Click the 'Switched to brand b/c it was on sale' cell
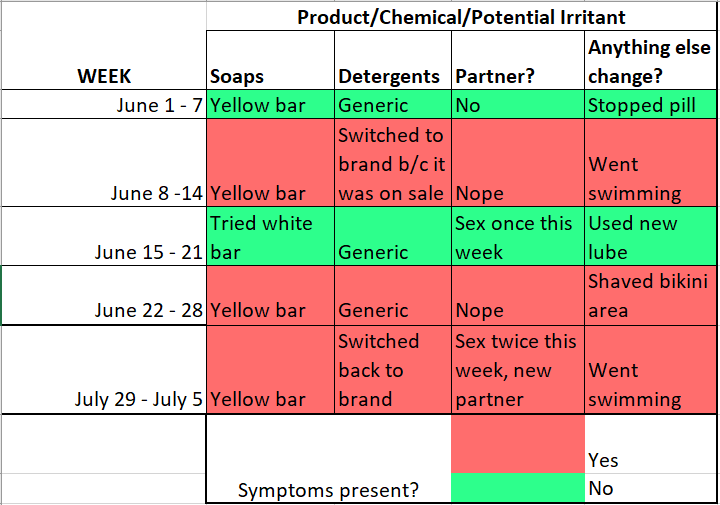 pos(393,163)
